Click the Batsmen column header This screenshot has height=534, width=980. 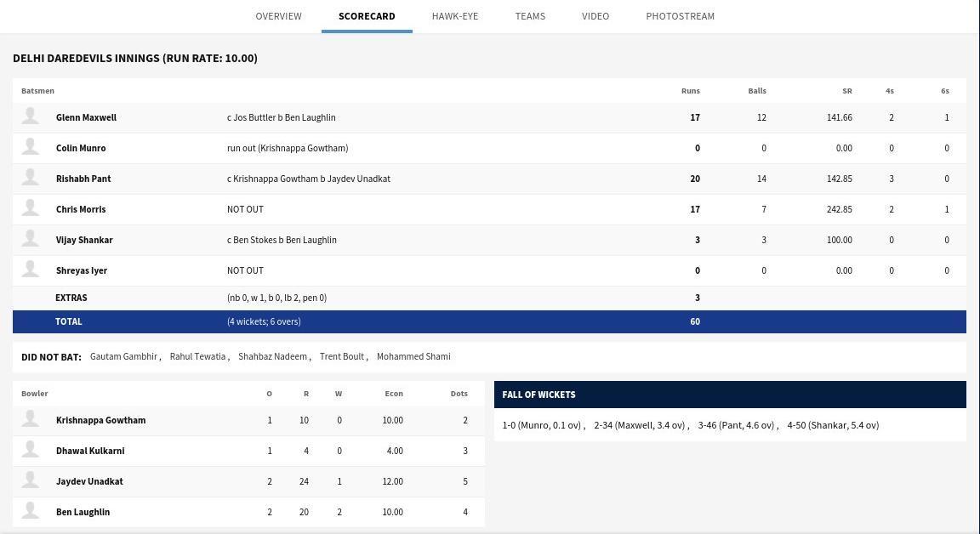tap(37, 91)
